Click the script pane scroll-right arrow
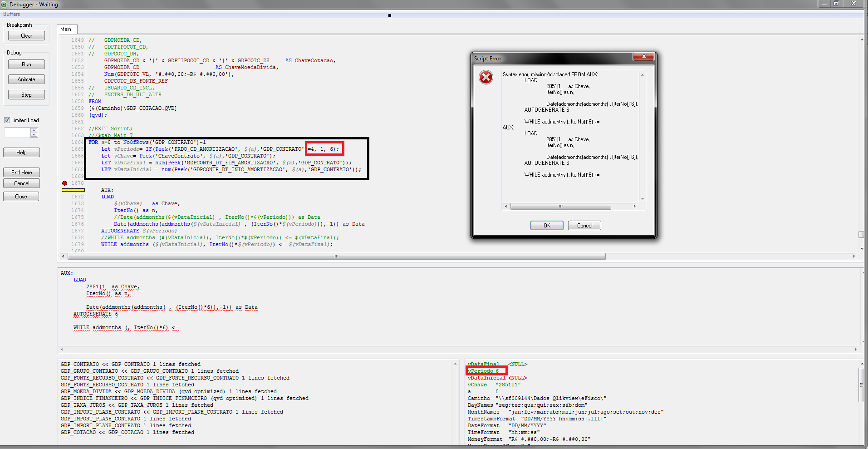Viewport: 868px width, 449px height. [x=854, y=257]
